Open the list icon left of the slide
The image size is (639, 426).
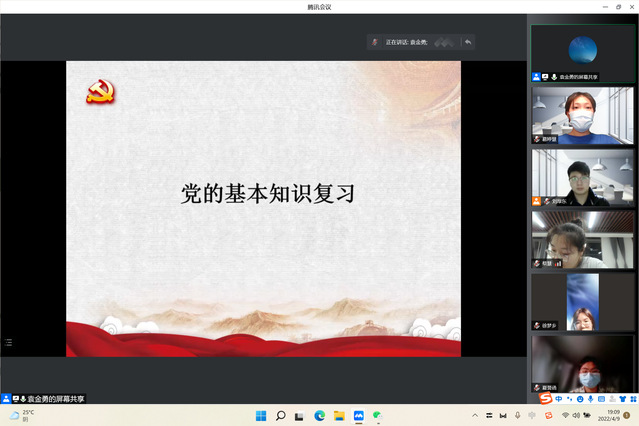8,342
